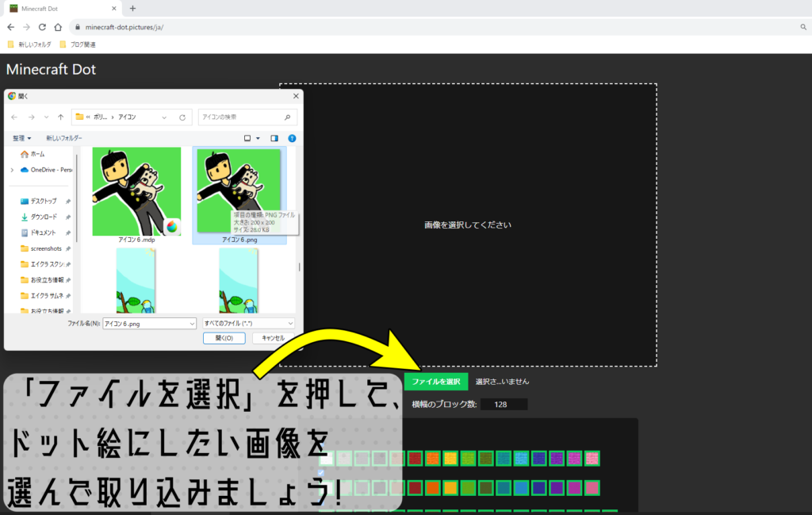Click the search icon in the browser toolbar
This screenshot has width=812, height=515.
click(803, 26)
